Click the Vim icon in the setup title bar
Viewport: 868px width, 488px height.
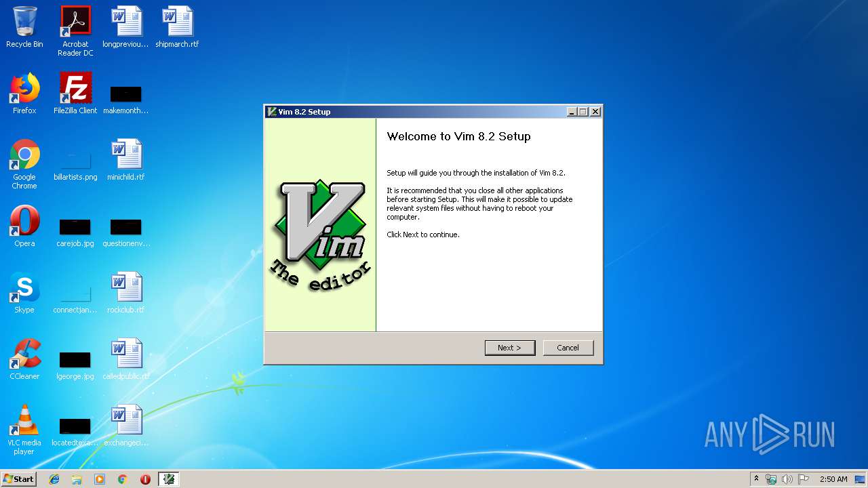tap(272, 112)
